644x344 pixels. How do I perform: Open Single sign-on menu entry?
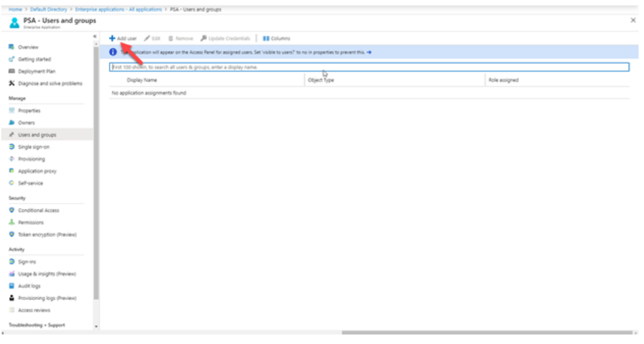(x=34, y=147)
